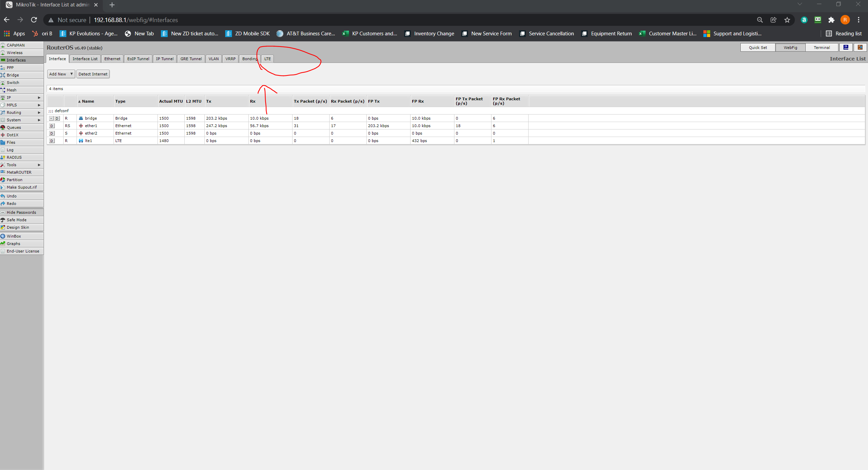Viewport: 868px width, 470px height.
Task: Open the Graphs icon in the sidebar
Action: (3, 244)
